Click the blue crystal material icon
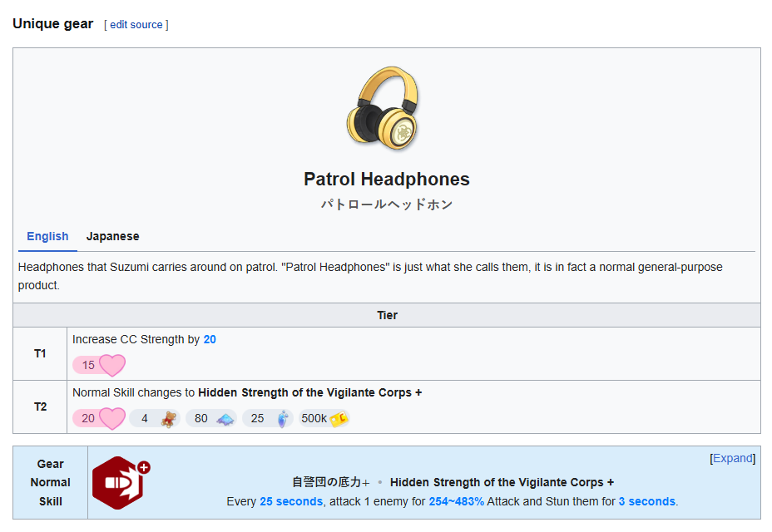The height and width of the screenshot is (532, 772). click(283, 419)
